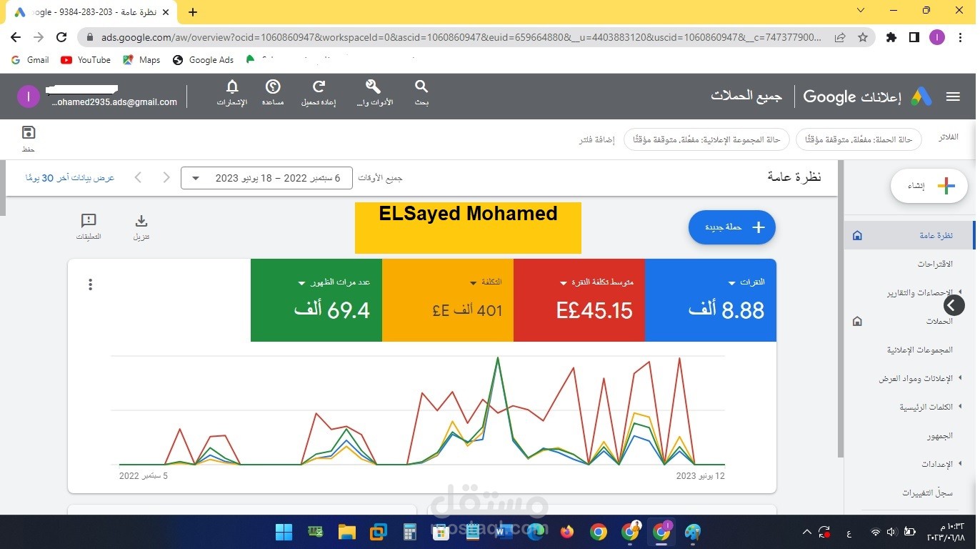Open the chart card three-dot menu
Screen dimensions: 980x549
pyautogui.click(x=90, y=285)
